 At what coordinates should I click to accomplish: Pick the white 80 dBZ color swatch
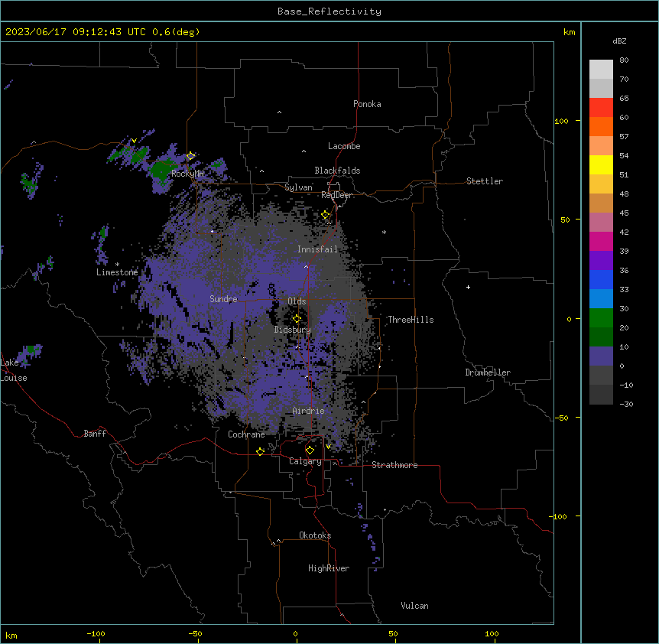601,70
